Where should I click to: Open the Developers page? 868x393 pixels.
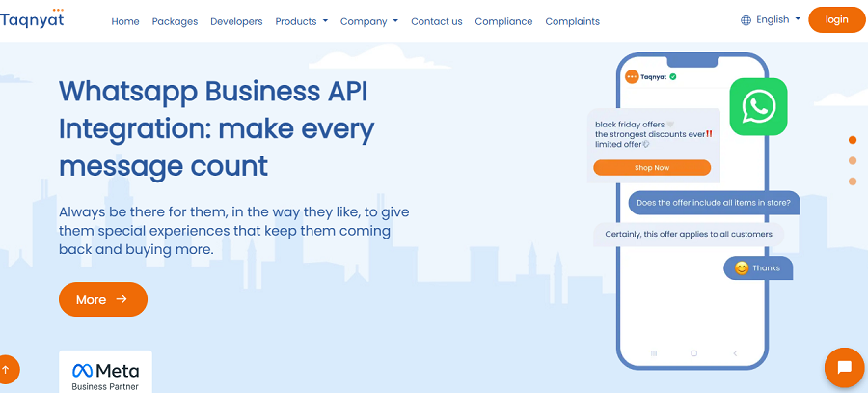(x=236, y=21)
